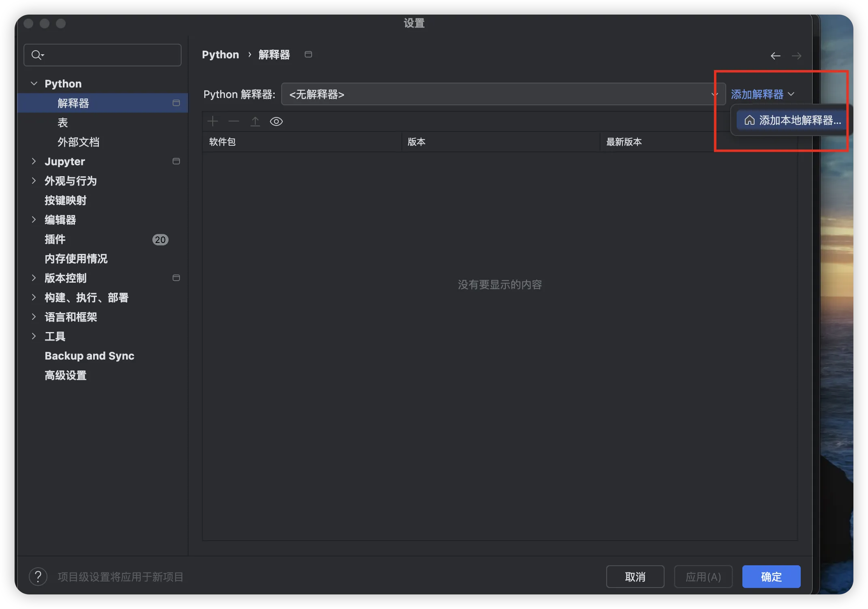The width and height of the screenshot is (868, 609).
Task: Click the upgrade package arrow icon
Action: [255, 121]
